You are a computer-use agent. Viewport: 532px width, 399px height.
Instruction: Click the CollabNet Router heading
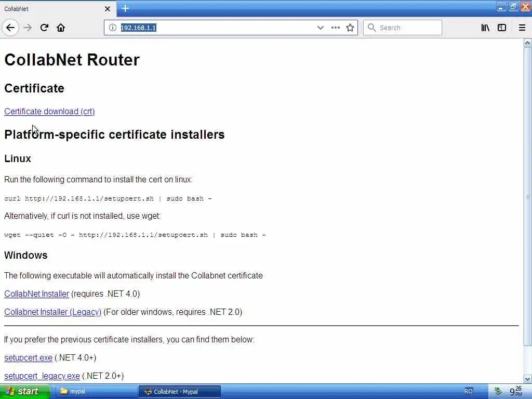[72, 60]
